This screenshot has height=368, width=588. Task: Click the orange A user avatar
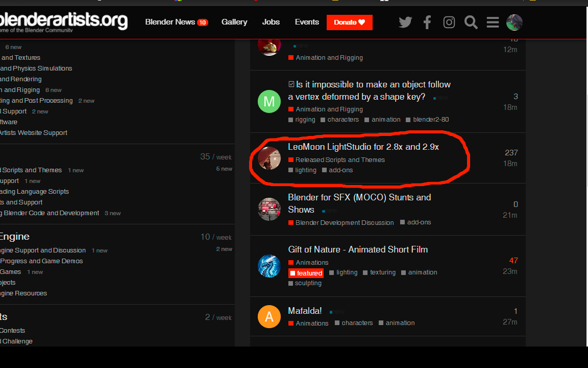coord(269,316)
